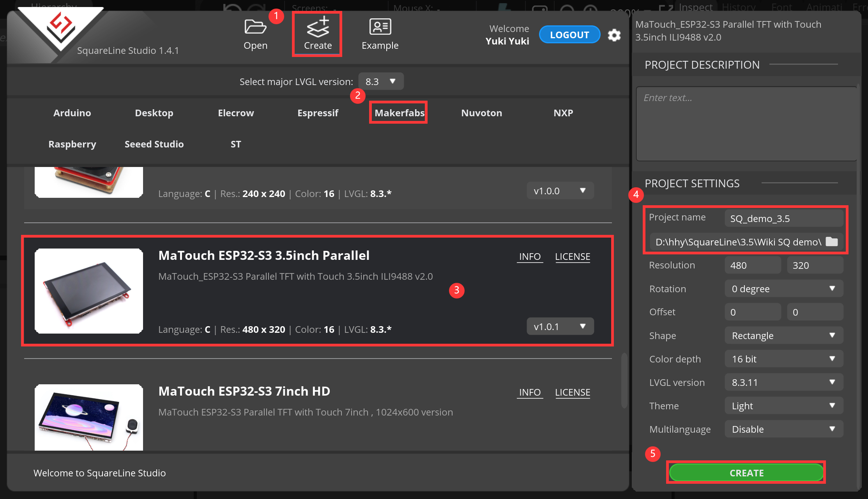Click the 240 x 240 board thumbnail

pos(89,182)
